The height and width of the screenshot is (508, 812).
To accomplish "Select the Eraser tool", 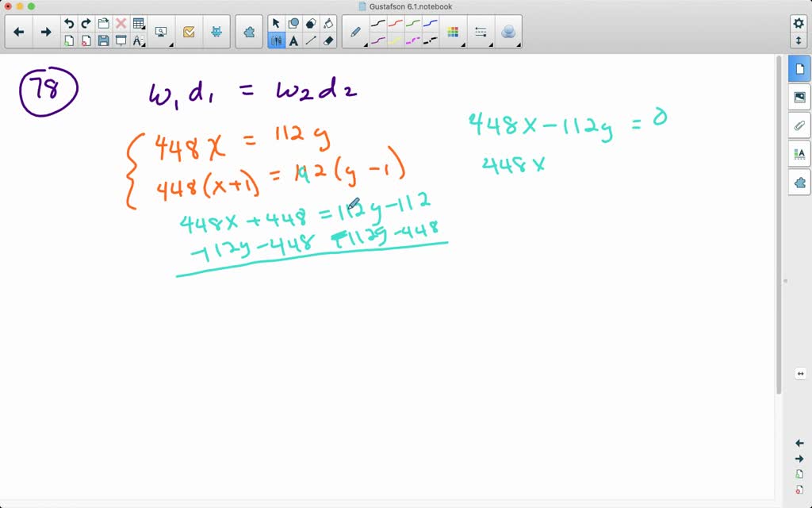I will tap(328, 40).
